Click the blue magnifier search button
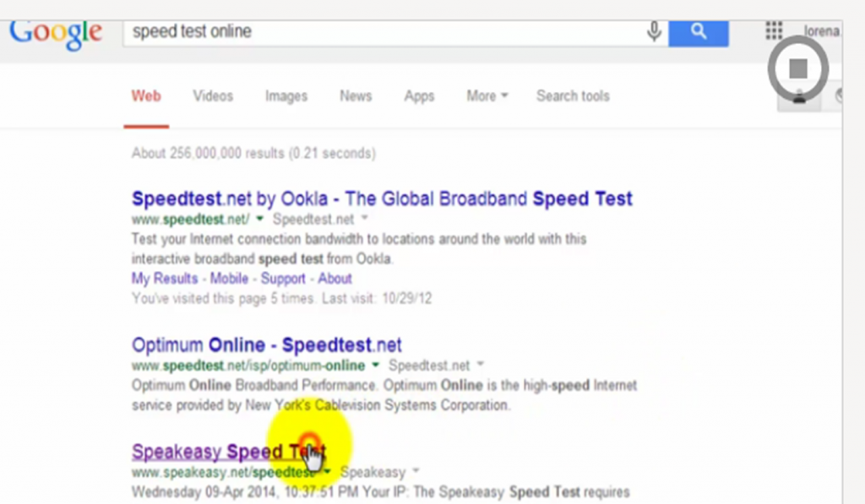This screenshot has width=865, height=504. 699,33
